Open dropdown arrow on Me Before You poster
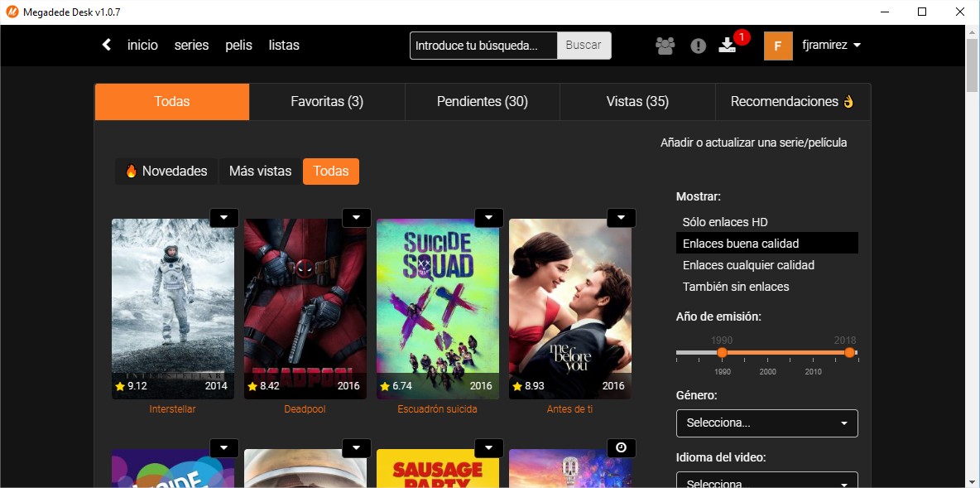The width and height of the screenshot is (980, 488). coord(622,217)
